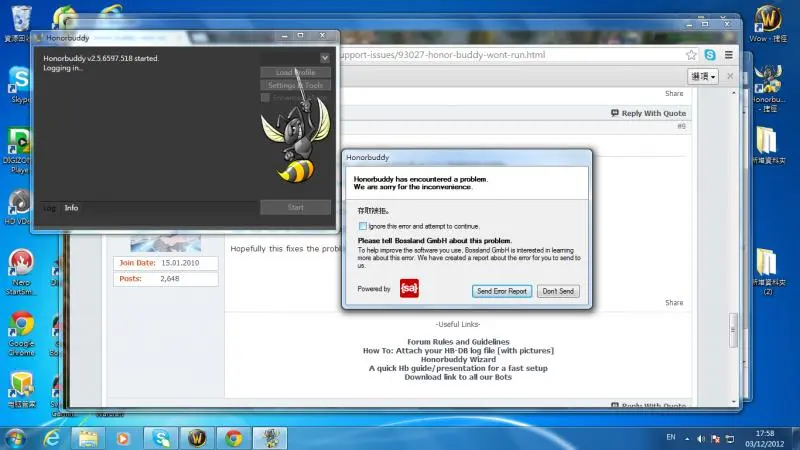
Task: Click upper Share link in forum post
Action: [674, 93]
